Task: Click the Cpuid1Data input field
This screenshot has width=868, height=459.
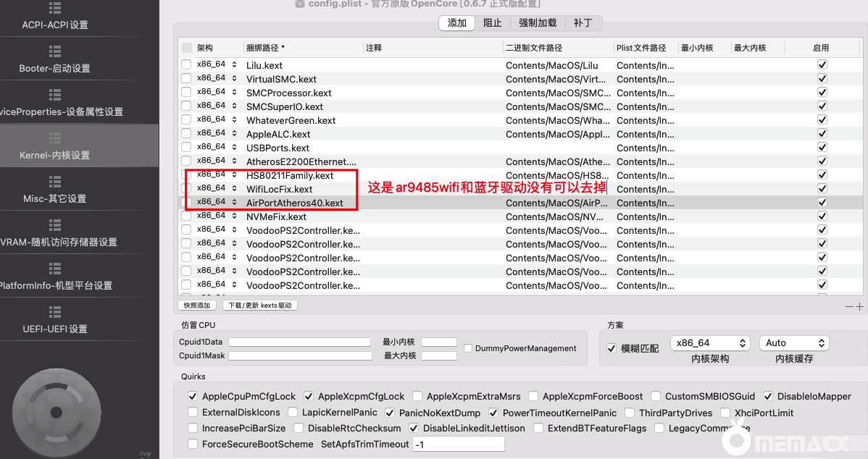Action: (300, 342)
